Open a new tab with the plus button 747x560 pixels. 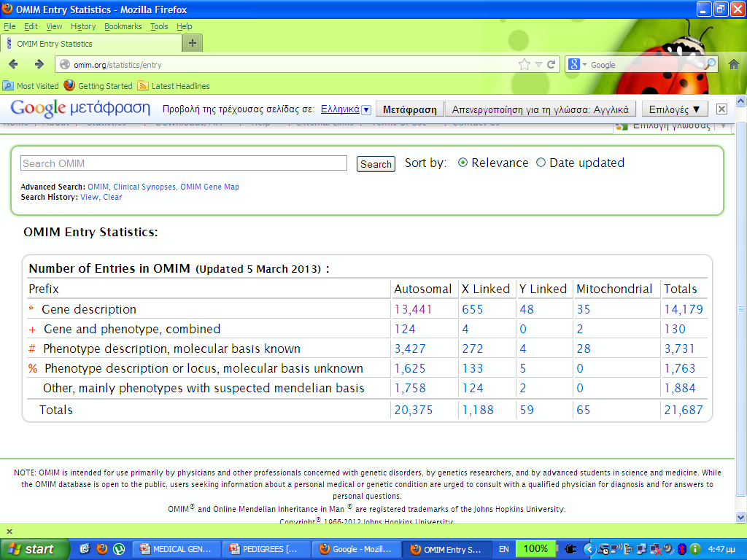click(x=193, y=43)
